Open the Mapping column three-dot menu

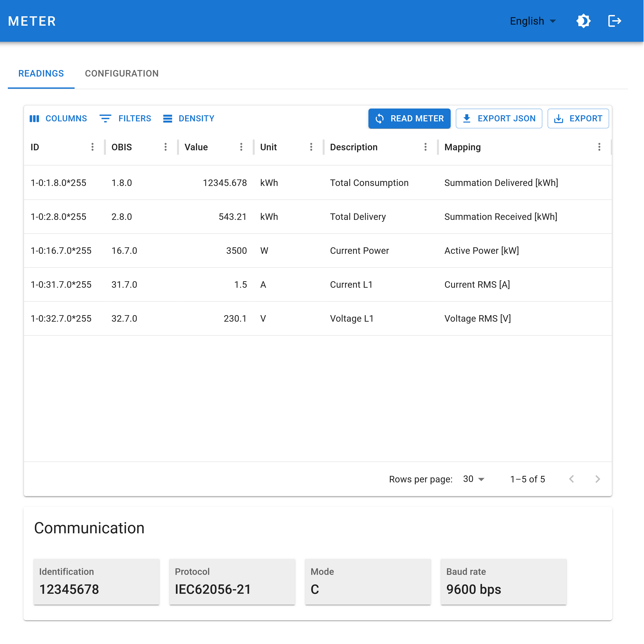599,147
